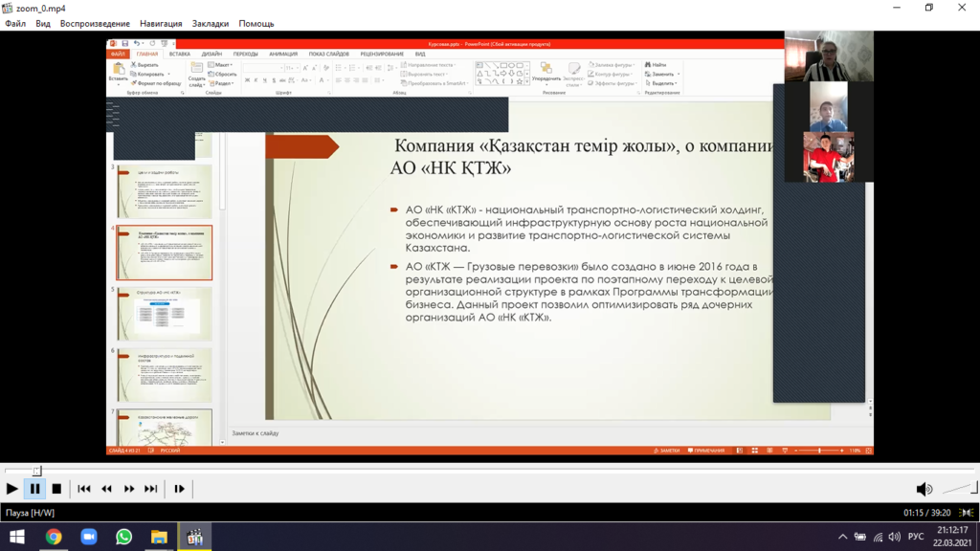
Task: Expand the Выделить dropdown
Action: coord(662,83)
